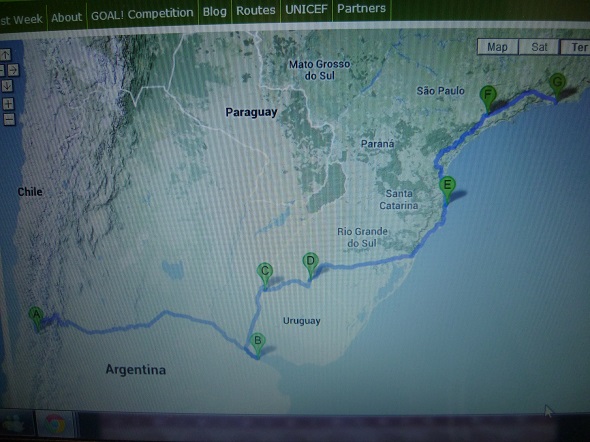This screenshot has width=590, height=442.
Task: Open Chrome from the taskbar
Action: (x=55, y=425)
